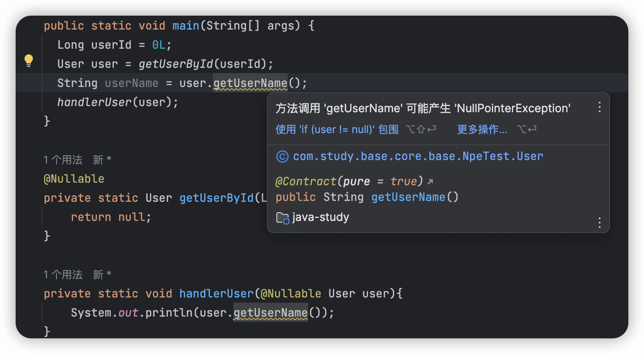
Task: Click the main method name
Action: (186, 26)
